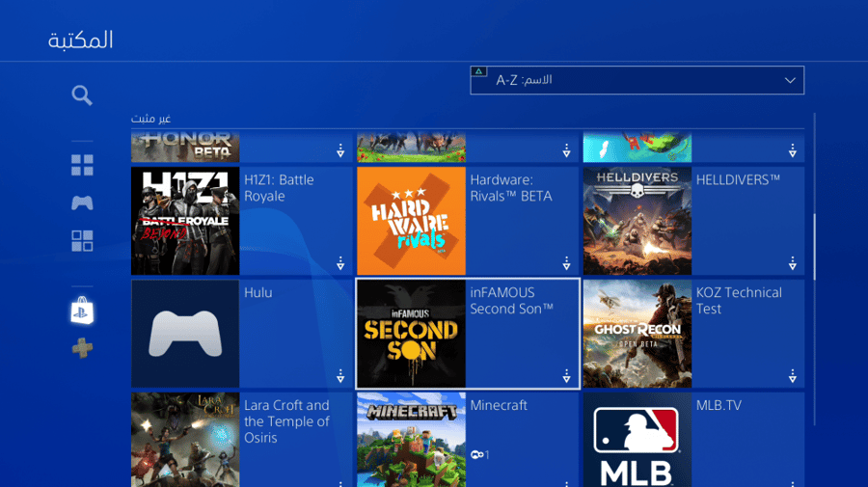Click the chevron arrow of sort dropdown
Image resolution: width=868 pixels, height=487 pixels.
(790, 80)
